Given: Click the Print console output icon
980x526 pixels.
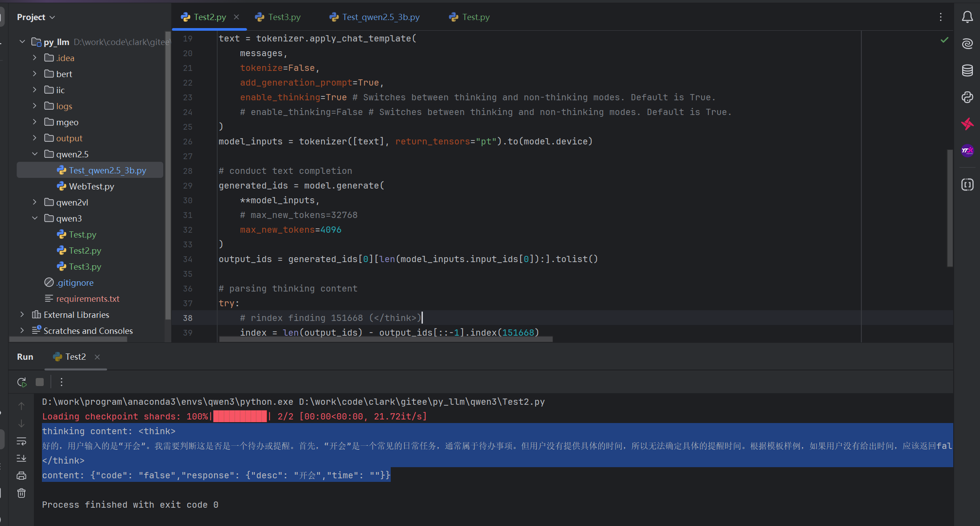Looking at the screenshot, I should pos(21,476).
